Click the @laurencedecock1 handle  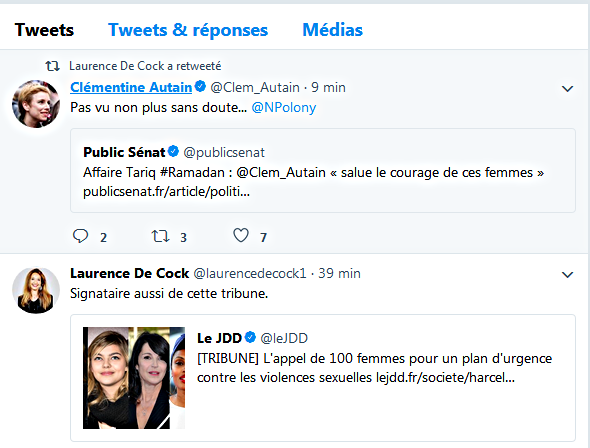tap(250, 273)
